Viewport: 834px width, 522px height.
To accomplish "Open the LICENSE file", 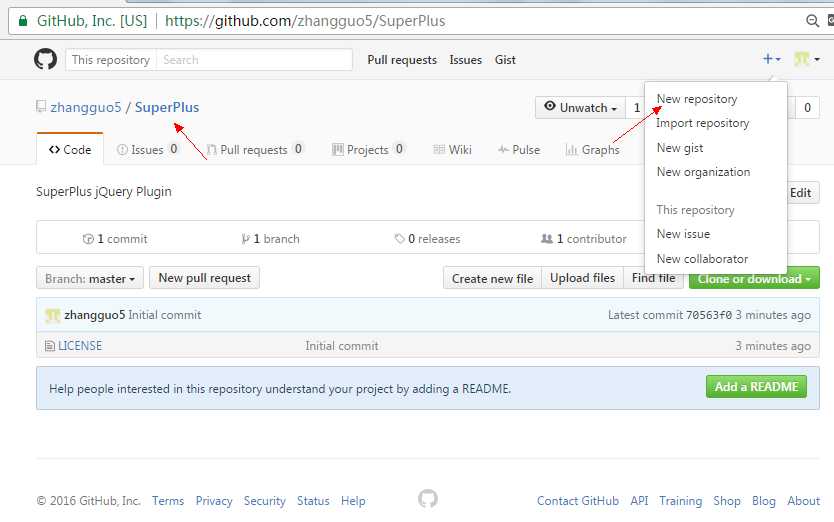I will tap(80, 346).
